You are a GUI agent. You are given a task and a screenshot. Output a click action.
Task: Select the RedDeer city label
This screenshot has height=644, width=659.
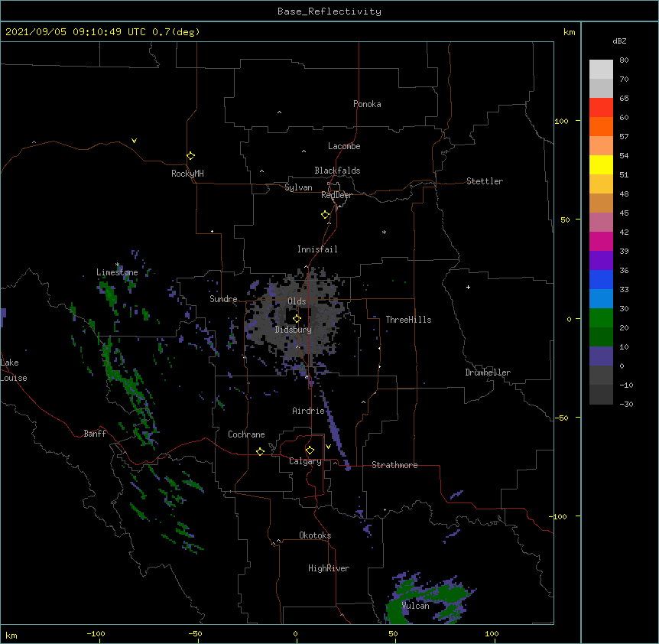336,195
